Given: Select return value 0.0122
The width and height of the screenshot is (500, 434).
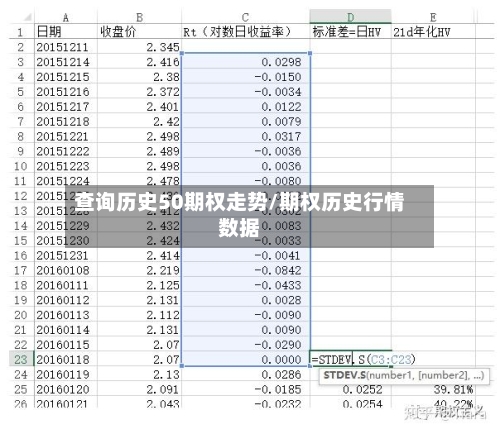Looking at the screenshot, I should [246, 107].
